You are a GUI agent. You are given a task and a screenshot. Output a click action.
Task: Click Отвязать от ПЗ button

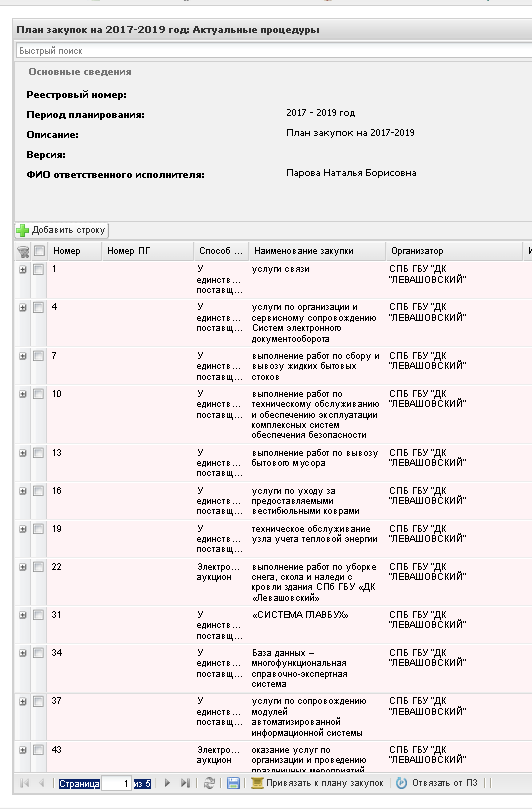click(x=438, y=783)
